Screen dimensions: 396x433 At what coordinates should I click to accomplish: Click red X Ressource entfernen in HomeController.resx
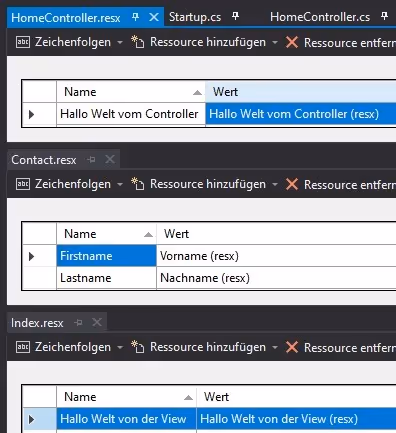pyautogui.click(x=292, y=42)
